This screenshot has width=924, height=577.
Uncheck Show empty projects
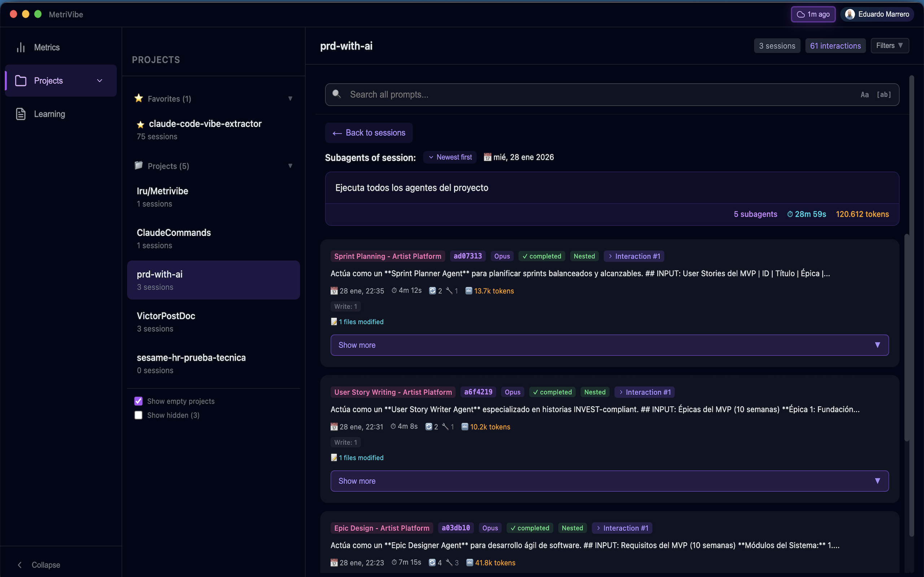(x=138, y=401)
